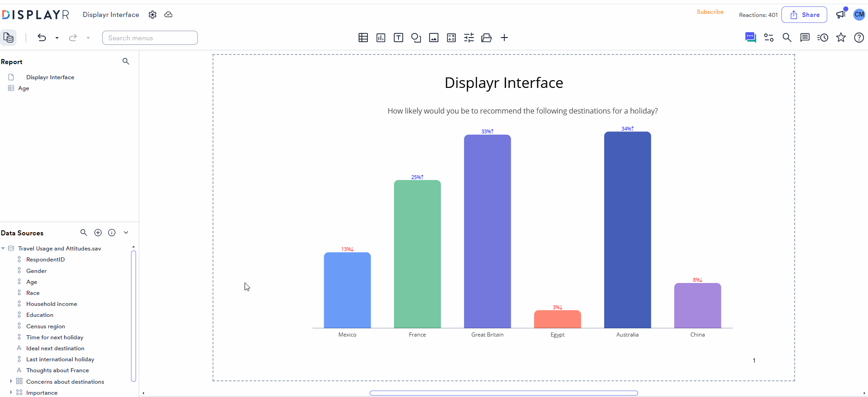Insert a shape on the page

coord(416,38)
